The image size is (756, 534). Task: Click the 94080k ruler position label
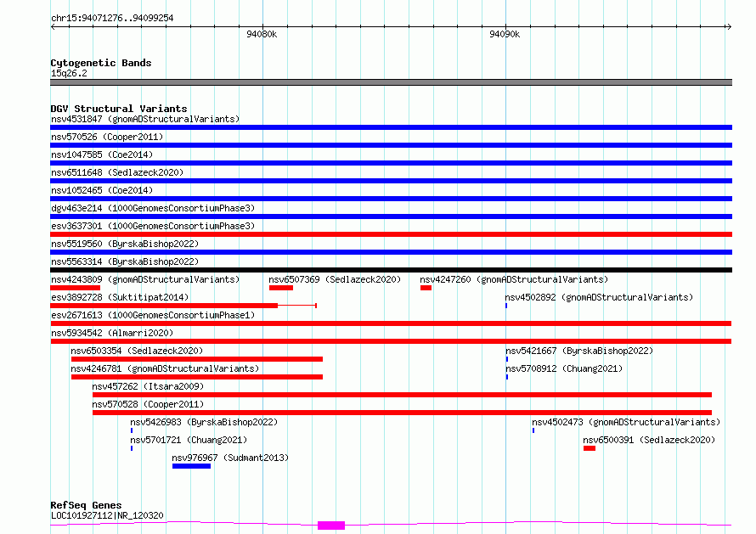point(262,34)
